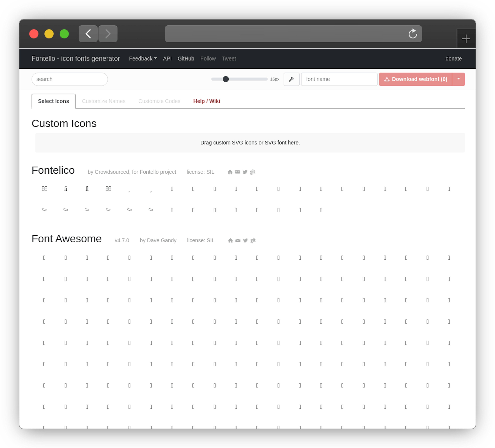Click the Follow link
The height and width of the screenshot is (448, 495).
[x=208, y=58]
